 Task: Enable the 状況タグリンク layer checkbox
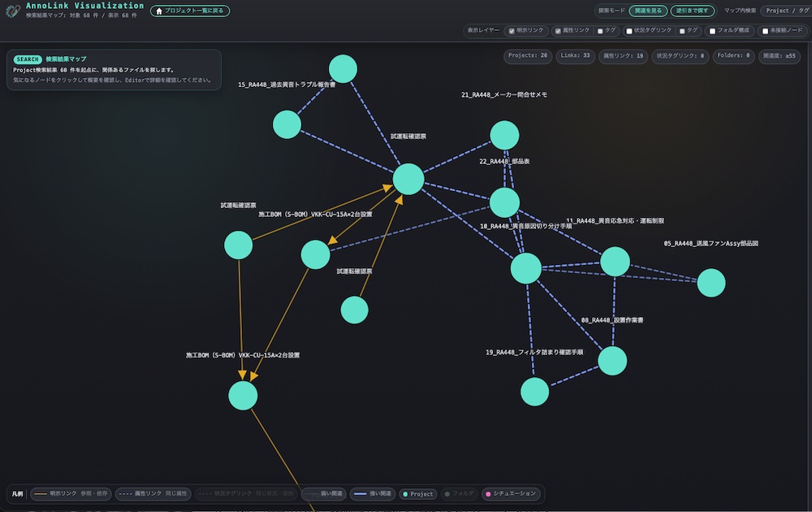(629, 31)
